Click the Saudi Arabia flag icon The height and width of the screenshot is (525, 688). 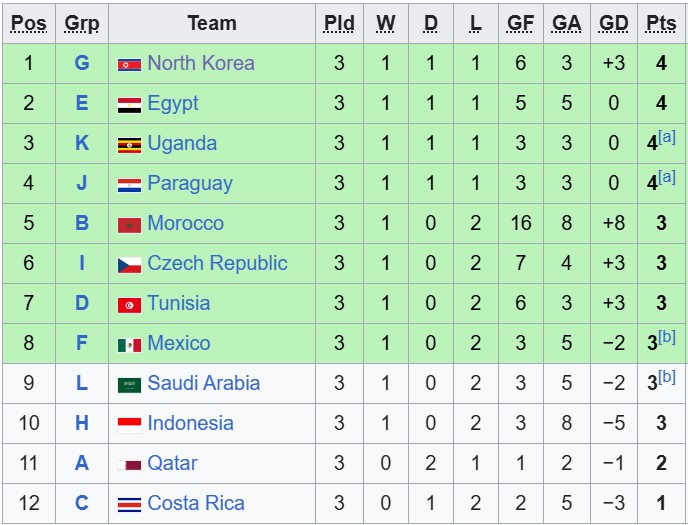tap(129, 384)
